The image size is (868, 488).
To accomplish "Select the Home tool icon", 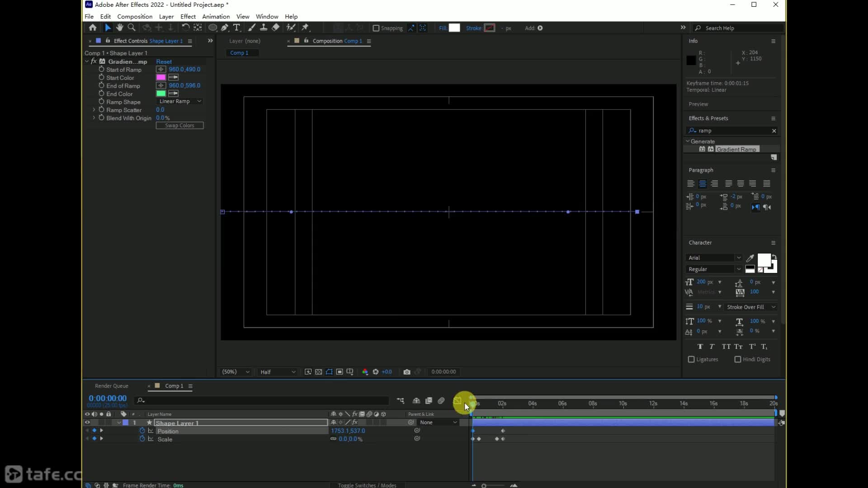I will (93, 28).
